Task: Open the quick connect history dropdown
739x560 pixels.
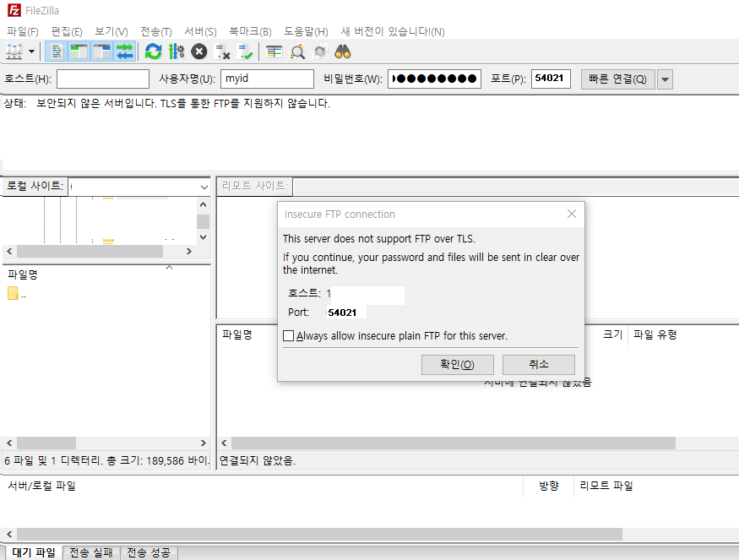Action: point(666,79)
